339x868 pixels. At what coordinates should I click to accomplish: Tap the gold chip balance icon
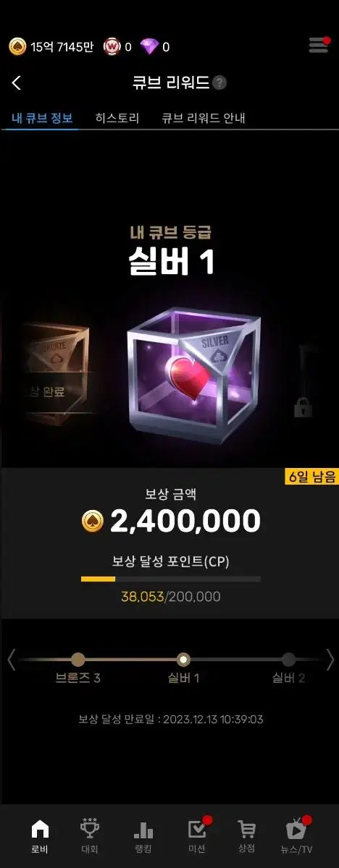17,47
